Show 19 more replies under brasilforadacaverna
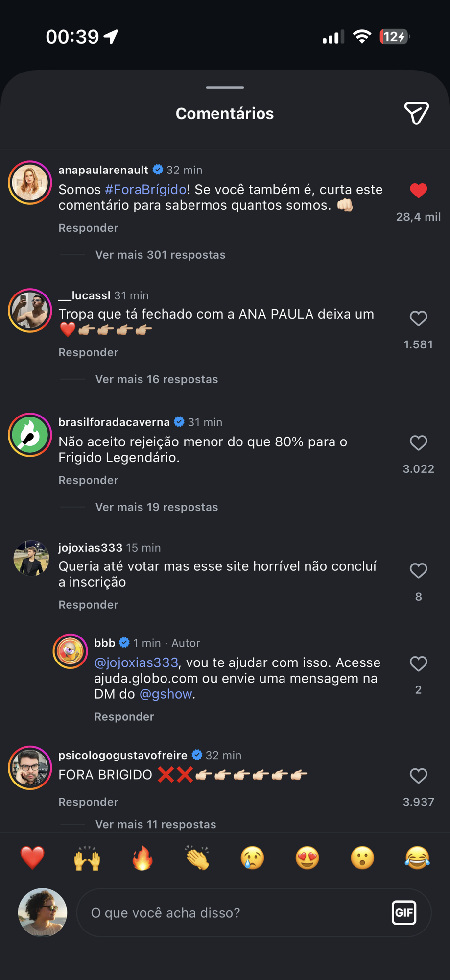 [156, 507]
